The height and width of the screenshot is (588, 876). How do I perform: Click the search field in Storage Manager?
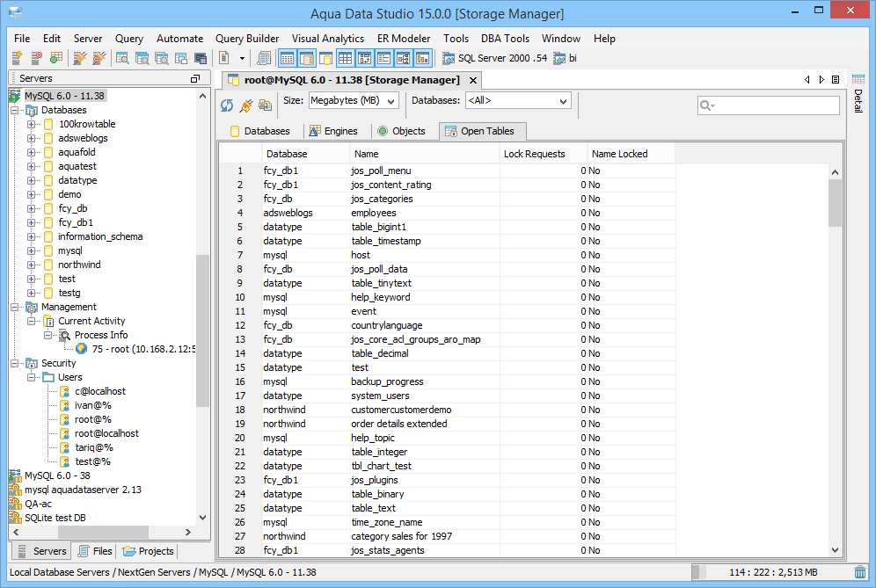768,105
